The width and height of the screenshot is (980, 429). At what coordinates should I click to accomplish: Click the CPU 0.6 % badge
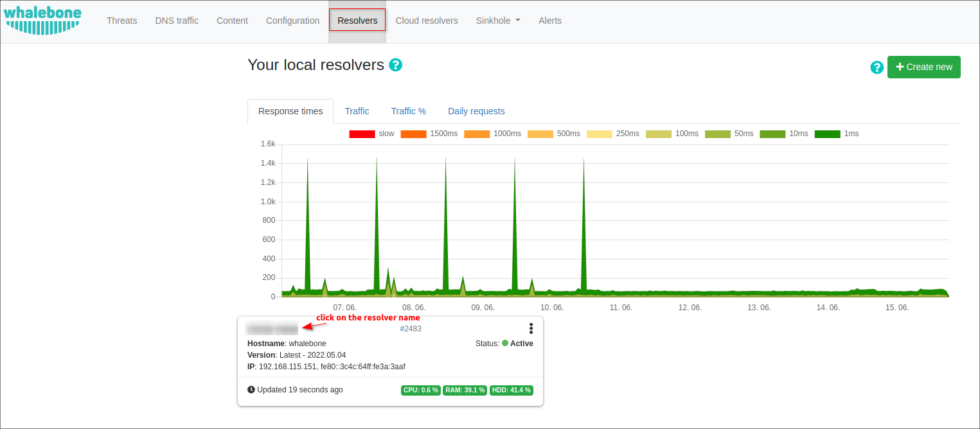(x=421, y=390)
